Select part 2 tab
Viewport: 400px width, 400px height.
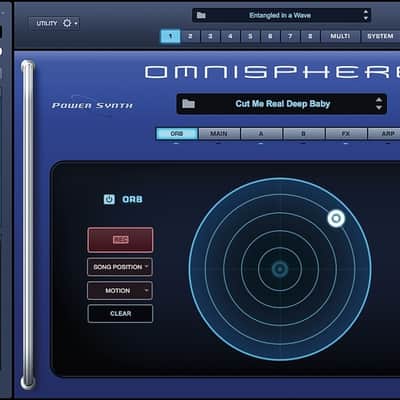pyautogui.click(x=190, y=36)
